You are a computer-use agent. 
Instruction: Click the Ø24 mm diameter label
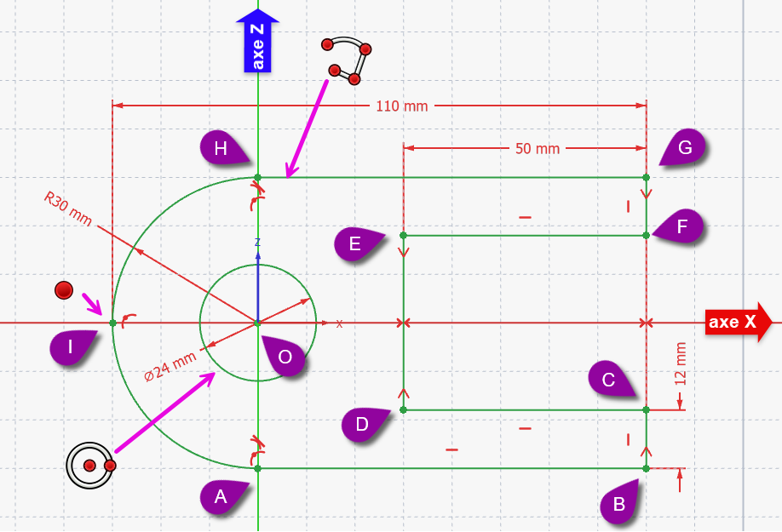coord(170,366)
